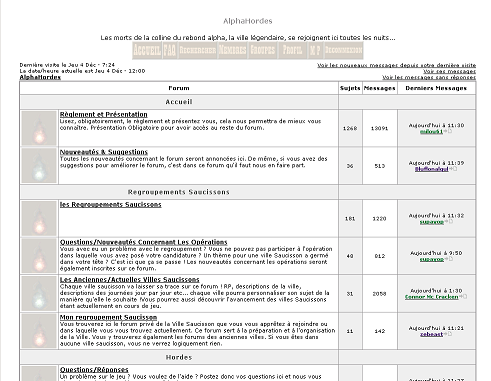Click the Derniers Messages column header

pyautogui.click(x=436, y=88)
